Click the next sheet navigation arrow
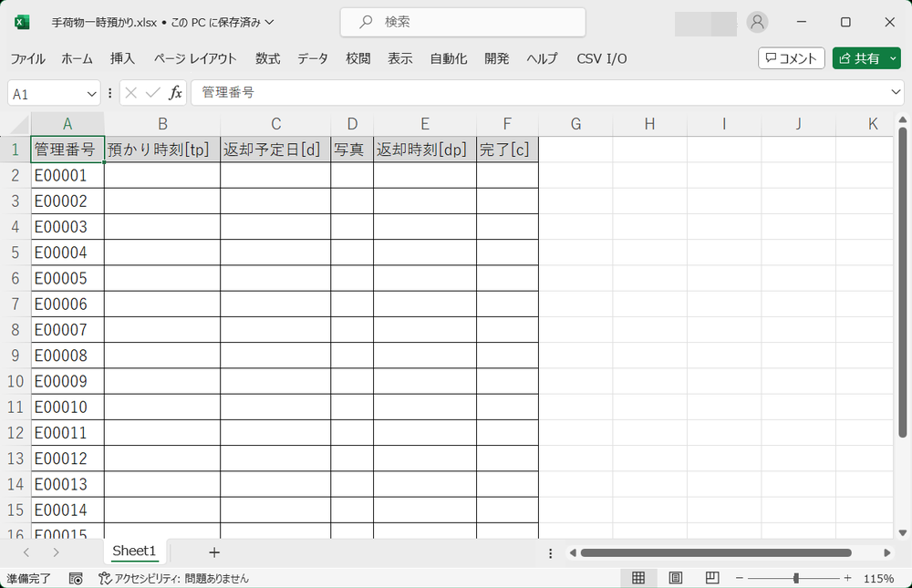The height and width of the screenshot is (588, 912). (x=56, y=552)
